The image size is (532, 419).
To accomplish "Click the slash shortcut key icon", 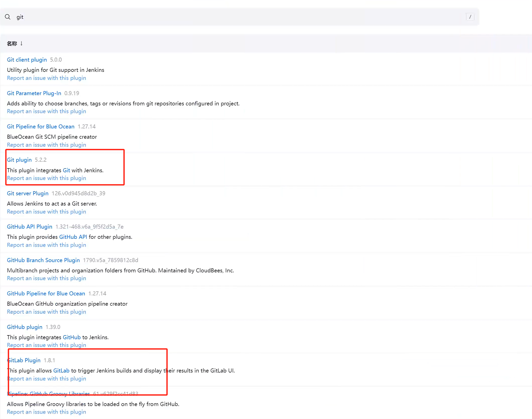I will pos(470,17).
